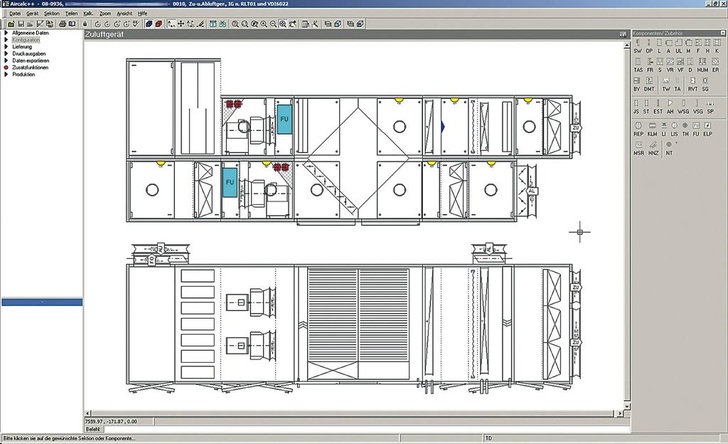Select the KLM component icon
The width and height of the screenshot is (728, 444).
(650, 132)
